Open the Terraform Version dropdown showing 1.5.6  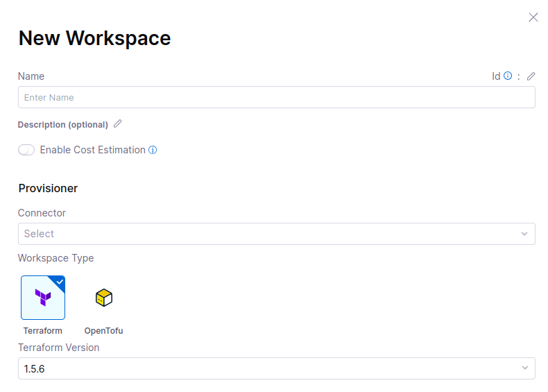tap(276, 368)
